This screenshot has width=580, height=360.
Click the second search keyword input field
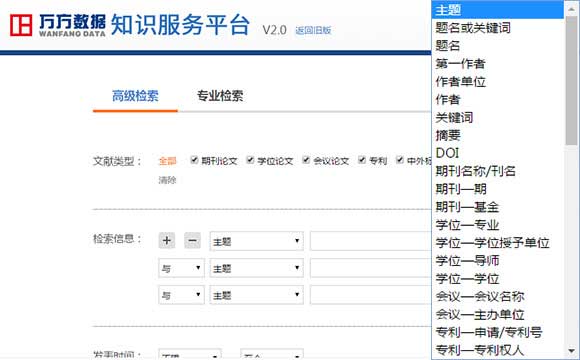(371, 268)
